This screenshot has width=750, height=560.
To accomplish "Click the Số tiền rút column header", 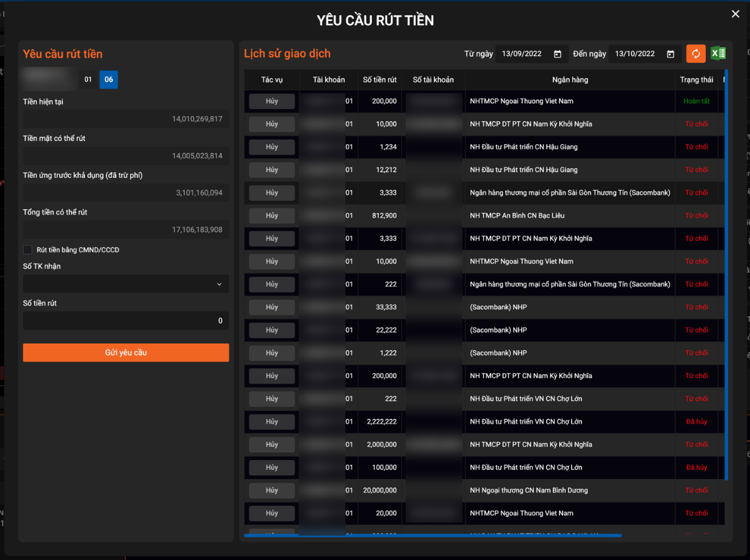I will pos(379,80).
